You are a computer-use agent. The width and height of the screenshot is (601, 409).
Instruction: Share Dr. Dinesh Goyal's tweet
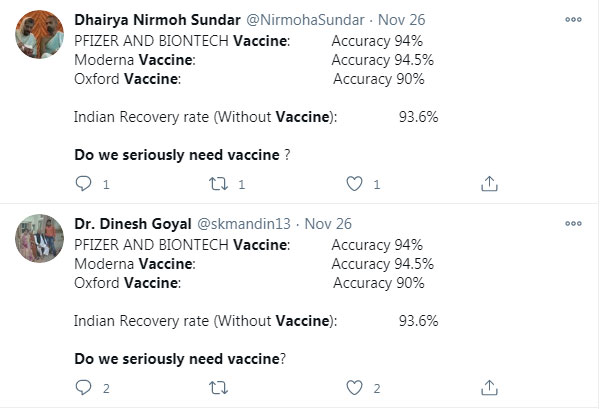point(489,387)
